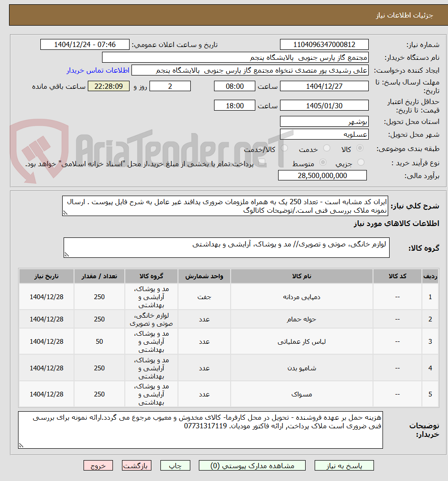Click the تاریخ نیاز column header
The height and width of the screenshot is (481, 448).
click(x=47, y=276)
